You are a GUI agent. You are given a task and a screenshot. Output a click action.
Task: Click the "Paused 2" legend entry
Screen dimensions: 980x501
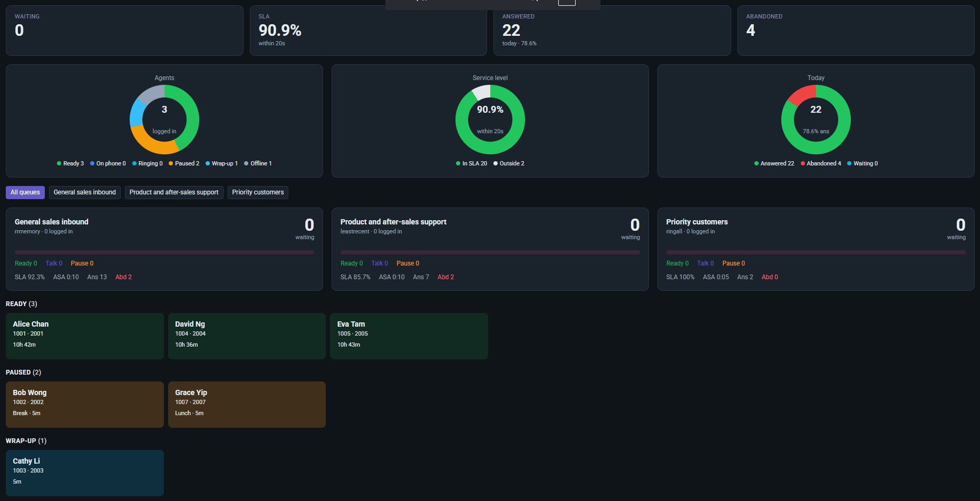[183, 163]
